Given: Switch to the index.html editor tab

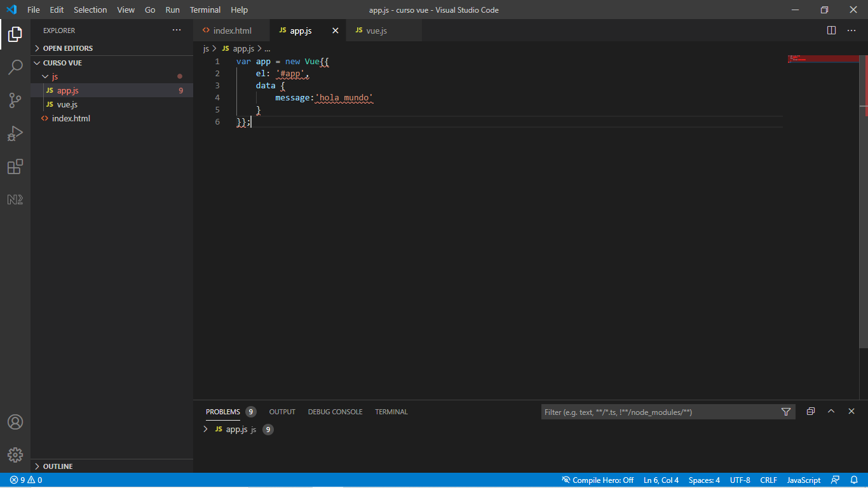Looking at the screenshot, I should (232, 30).
